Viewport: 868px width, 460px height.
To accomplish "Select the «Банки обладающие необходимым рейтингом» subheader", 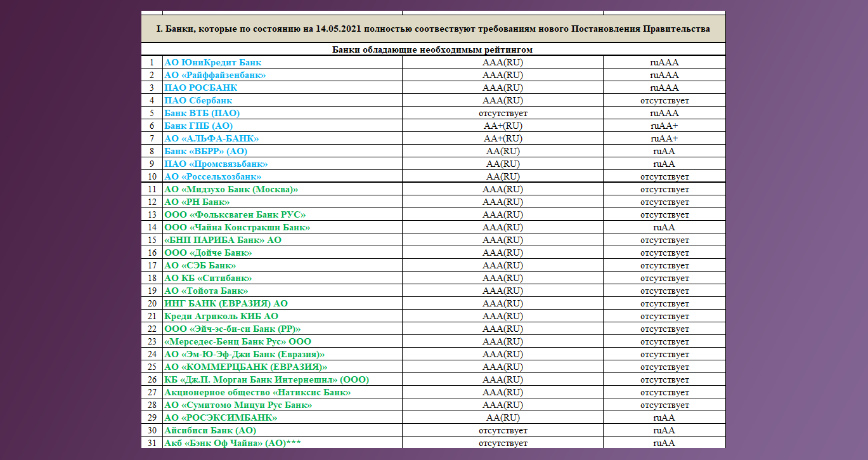I will [433, 49].
